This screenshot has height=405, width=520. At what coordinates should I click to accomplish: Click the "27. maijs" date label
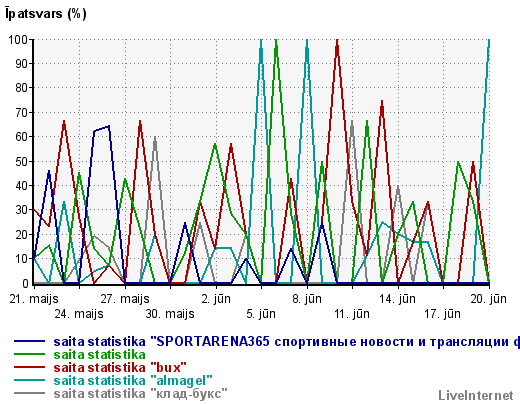pyautogui.click(x=125, y=299)
